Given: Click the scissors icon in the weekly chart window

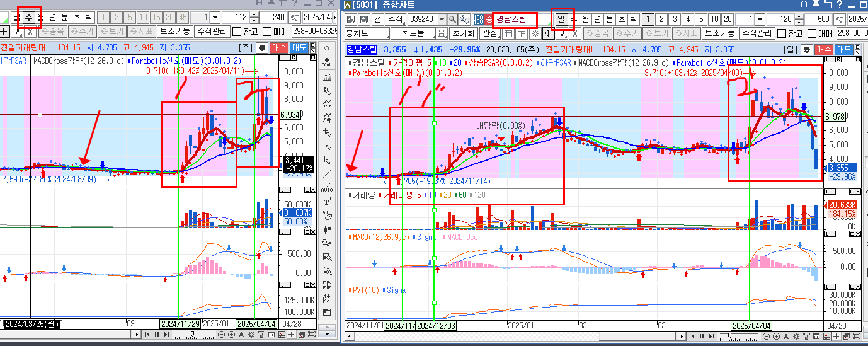Looking at the screenshot, I should click(30, 32).
